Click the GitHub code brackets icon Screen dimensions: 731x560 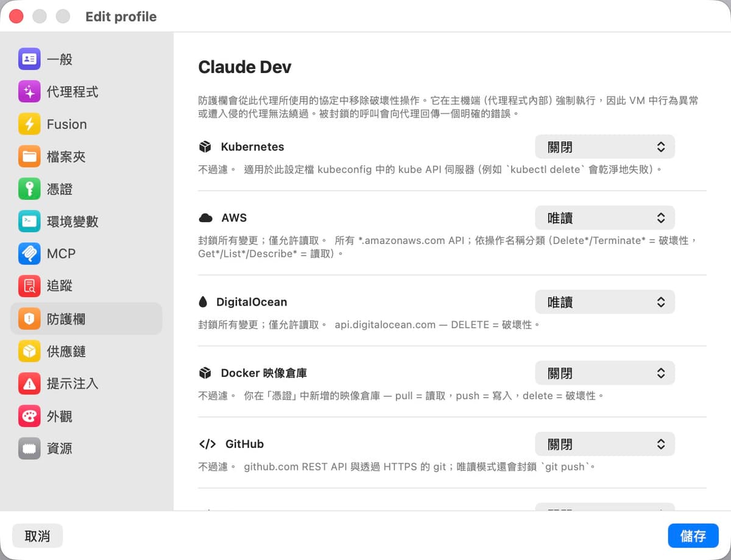tap(207, 444)
